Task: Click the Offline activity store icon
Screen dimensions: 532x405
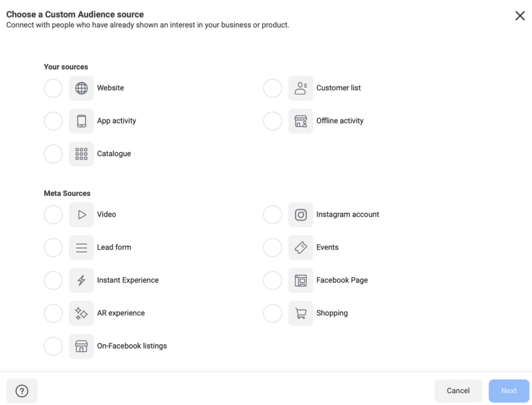Action: (x=300, y=121)
